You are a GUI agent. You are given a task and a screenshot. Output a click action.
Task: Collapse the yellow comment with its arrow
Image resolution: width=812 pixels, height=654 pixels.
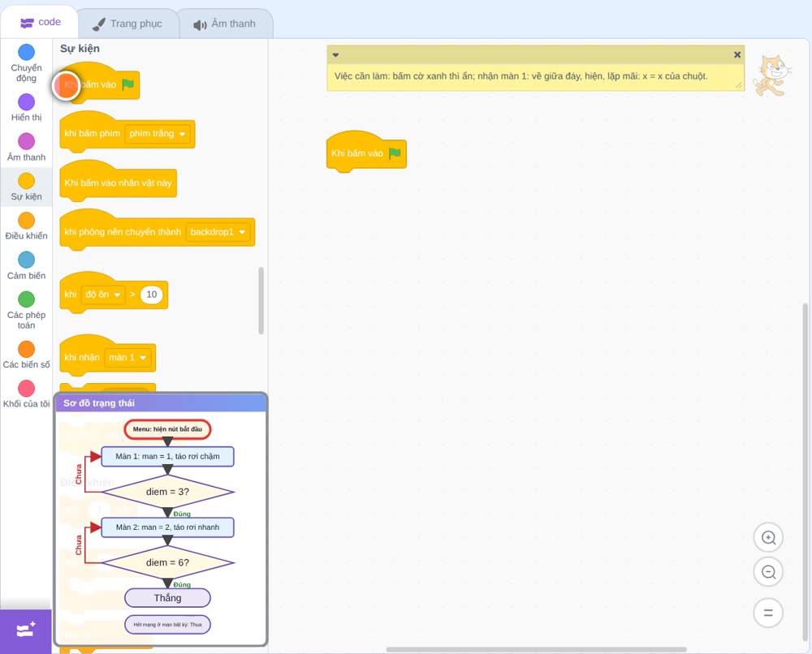(x=335, y=55)
